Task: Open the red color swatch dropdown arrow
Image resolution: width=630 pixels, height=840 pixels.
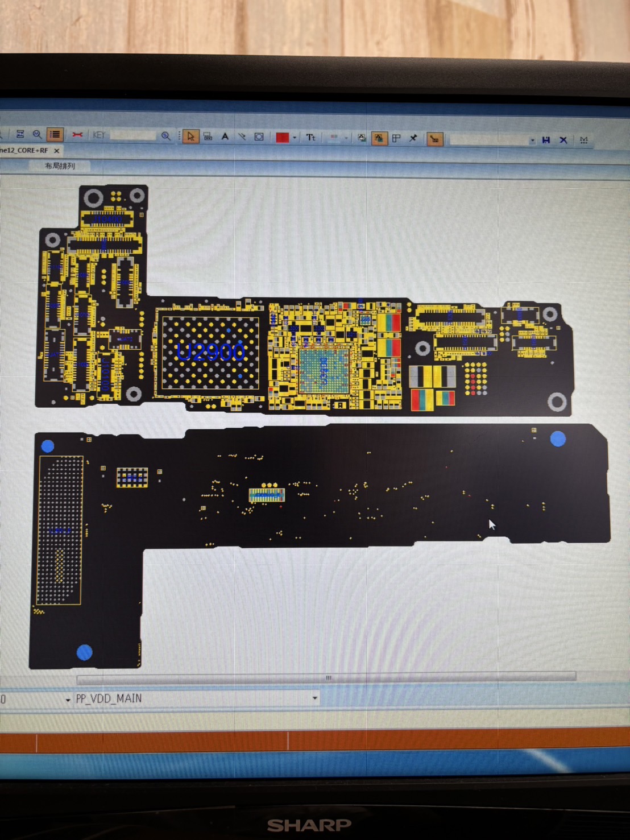Action: coord(295,138)
